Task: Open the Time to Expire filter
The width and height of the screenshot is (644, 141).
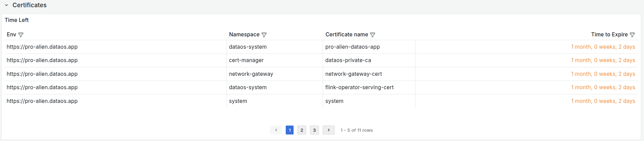Action: point(632,35)
